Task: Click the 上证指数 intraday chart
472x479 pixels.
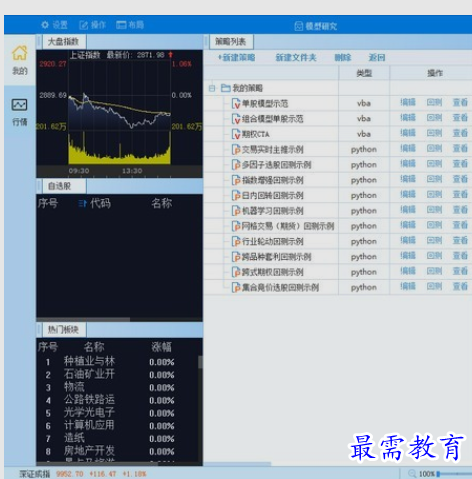Action: 119,112
